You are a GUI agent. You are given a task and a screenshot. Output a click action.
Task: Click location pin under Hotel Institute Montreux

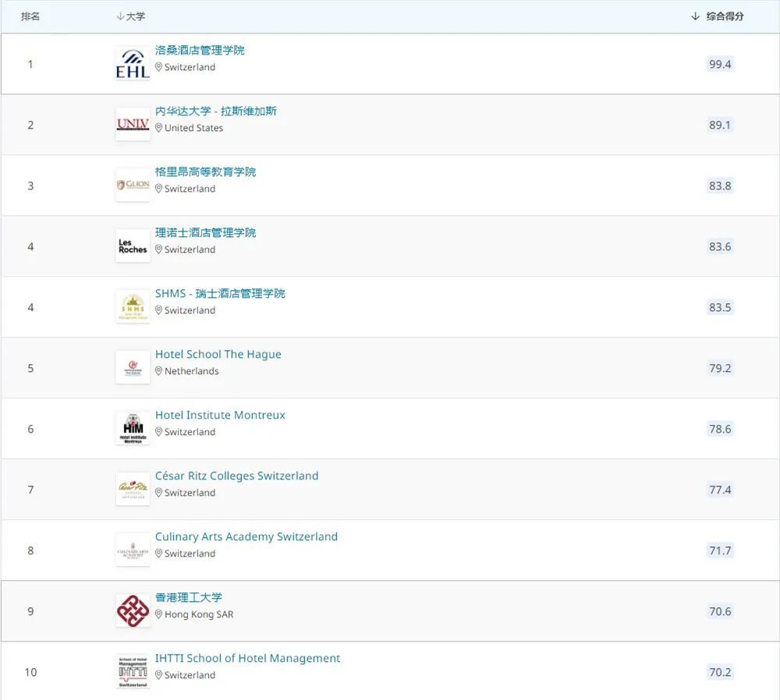[x=158, y=432]
